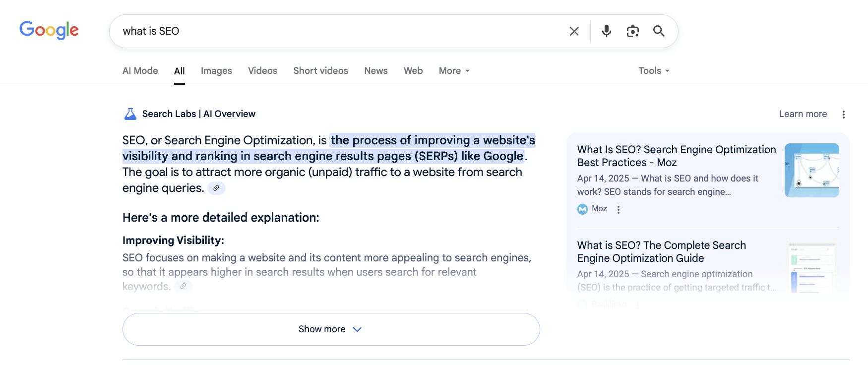Select the All results tab
Screen dimensions: 868x365
(x=180, y=71)
